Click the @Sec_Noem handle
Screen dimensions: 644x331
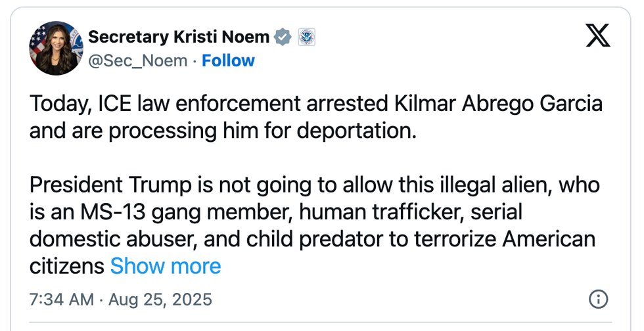tap(138, 61)
